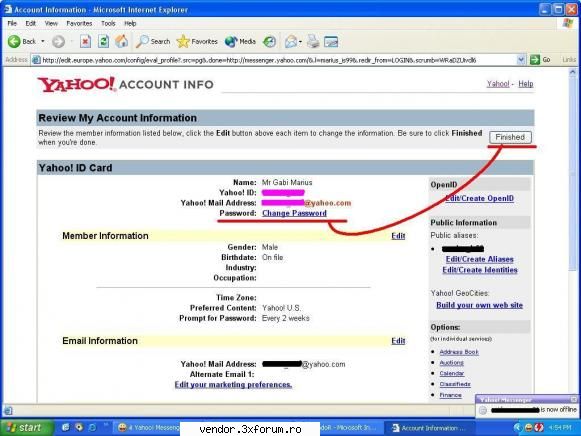The width and height of the screenshot is (581, 436).
Task: Open the Favorites menu
Action: pos(79,23)
